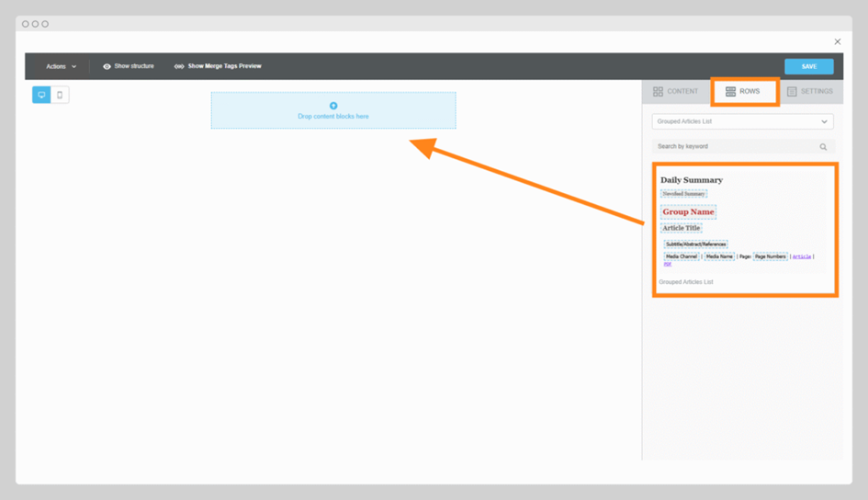868x500 pixels.
Task: Click the Show Merge Tags Preview icon
Action: click(x=179, y=66)
